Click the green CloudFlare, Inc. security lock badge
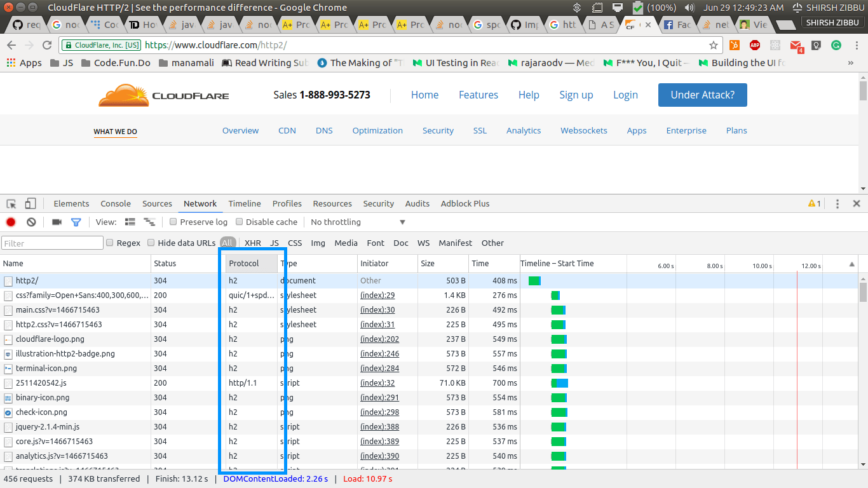The image size is (868, 488). [102, 45]
